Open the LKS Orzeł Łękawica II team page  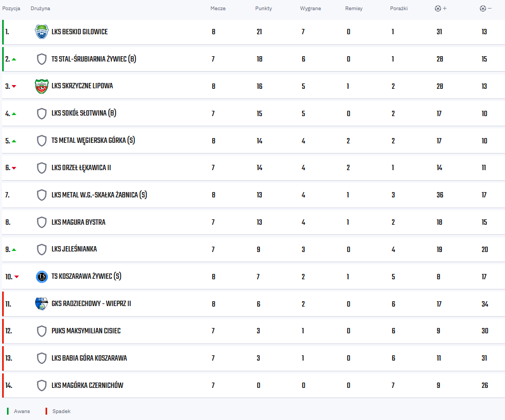click(81, 167)
